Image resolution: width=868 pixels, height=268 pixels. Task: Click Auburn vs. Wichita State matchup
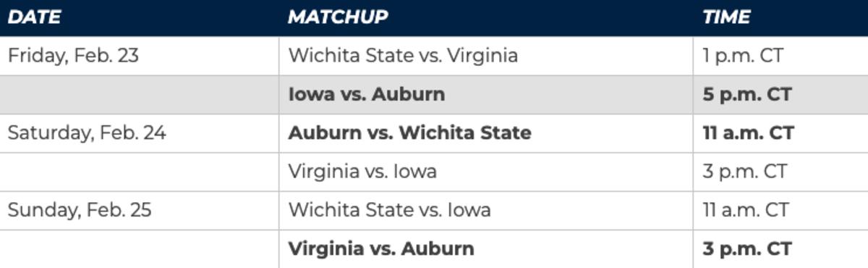point(409,133)
